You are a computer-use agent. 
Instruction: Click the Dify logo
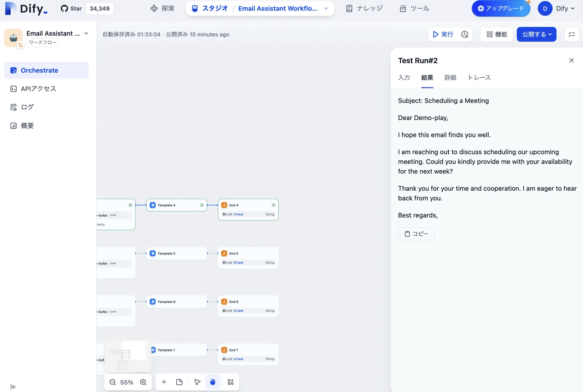26,8
